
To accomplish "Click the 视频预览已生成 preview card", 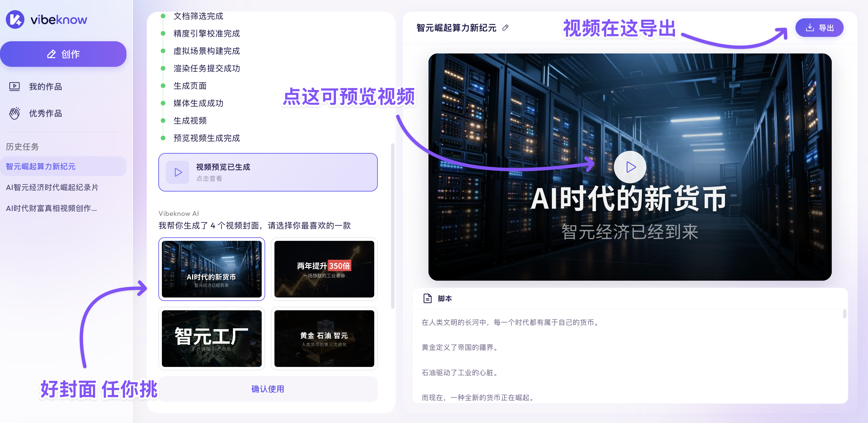I will click(x=267, y=172).
